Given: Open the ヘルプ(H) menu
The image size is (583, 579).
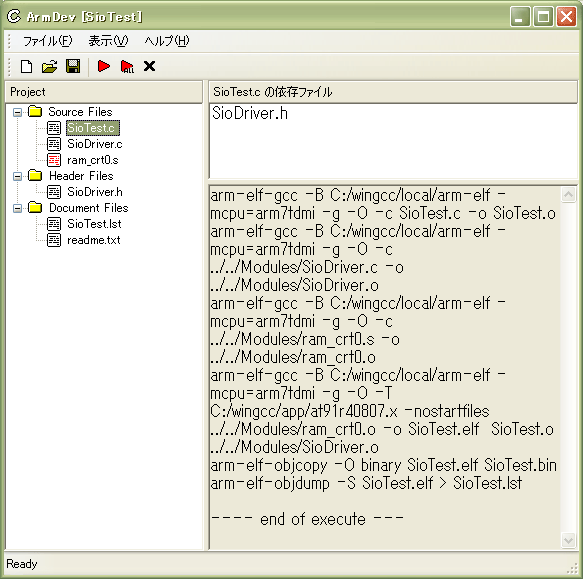Looking at the screenshot, I should pyautogui.click(x=167, y=41).
